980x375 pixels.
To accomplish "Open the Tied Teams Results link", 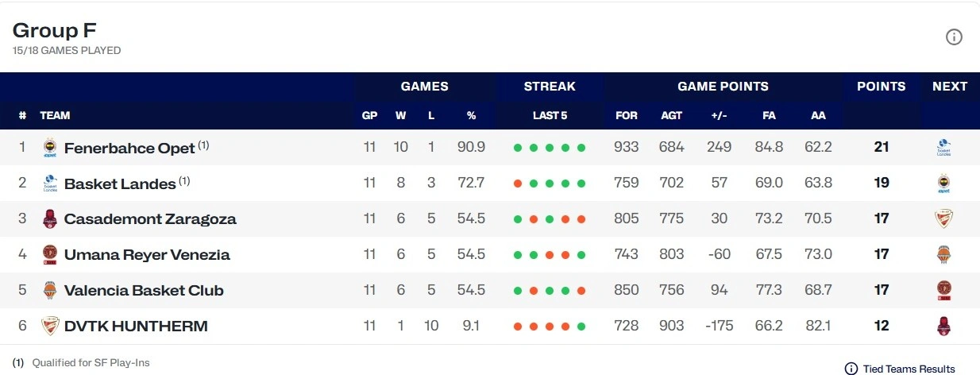I will click(900, 369).
